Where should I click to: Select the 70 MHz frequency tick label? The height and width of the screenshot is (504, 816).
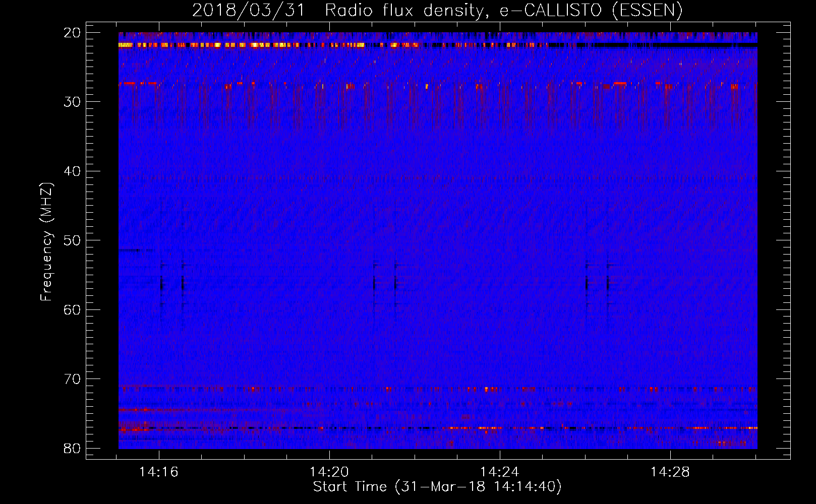(73, 379)
